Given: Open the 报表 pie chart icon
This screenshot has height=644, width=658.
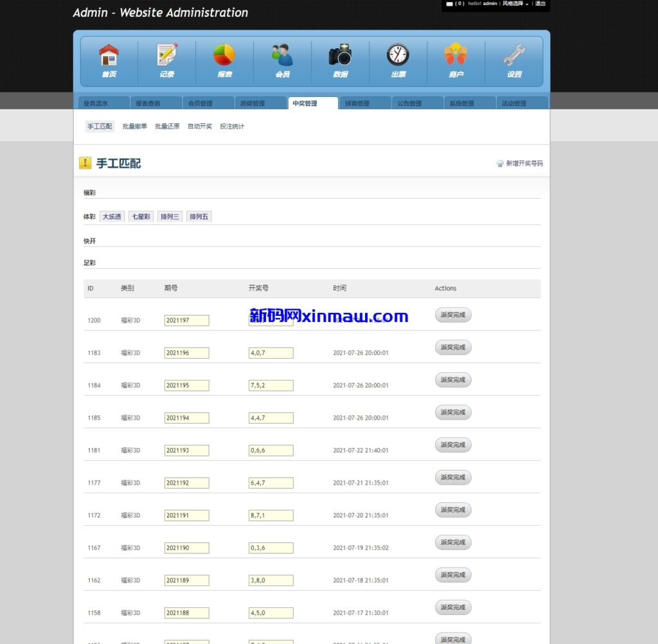Looking at the screenshot, I should click(x=224, y=56).
